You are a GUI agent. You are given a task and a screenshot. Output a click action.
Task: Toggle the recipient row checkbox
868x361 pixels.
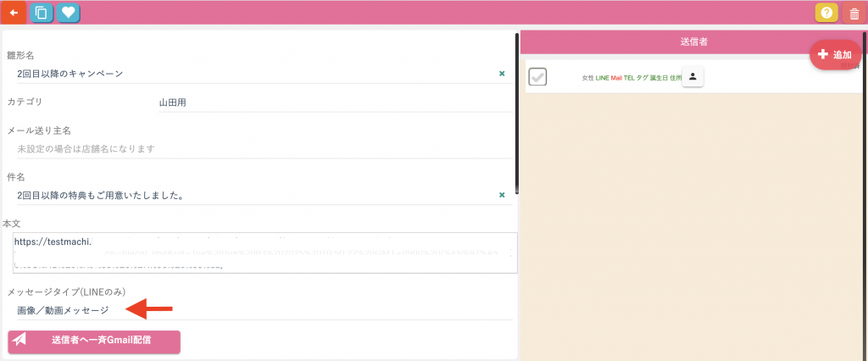(x=537, y=77)
